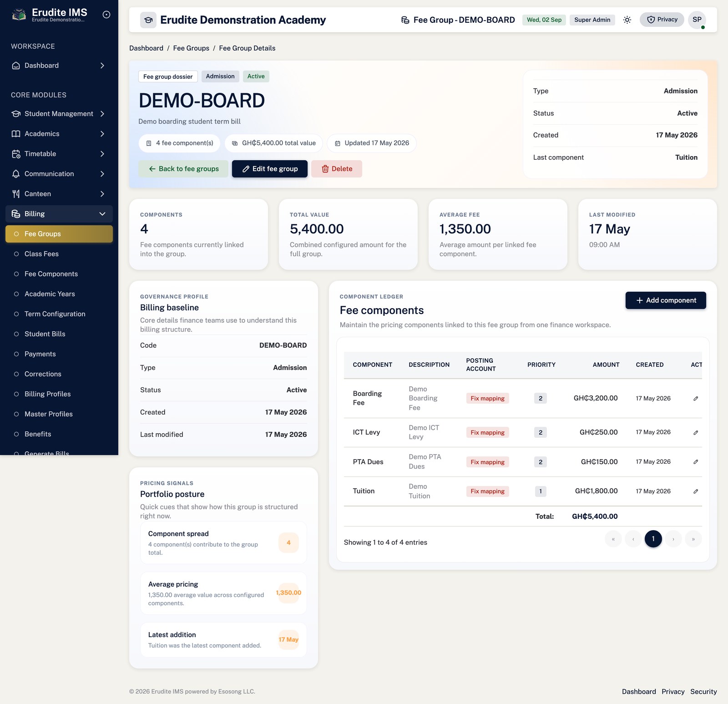Click the Erudite IMS logo
This screenshot has height=704, width=728.
coord(19,15)
